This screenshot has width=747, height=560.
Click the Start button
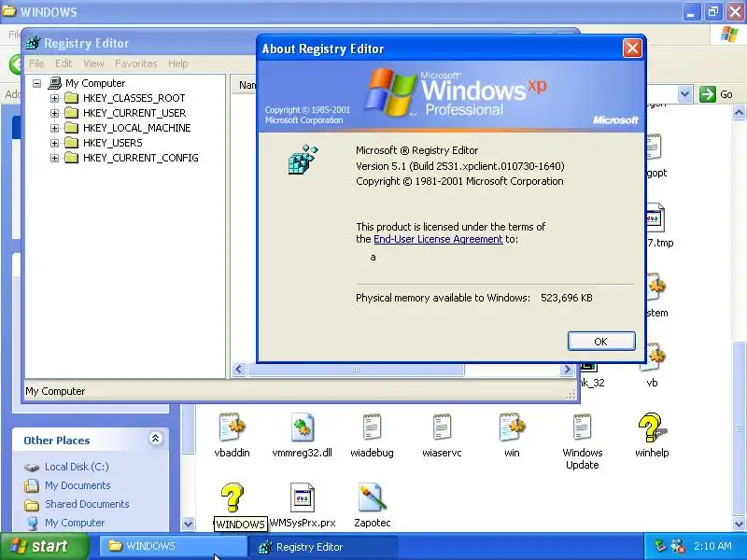tap(44, 546)
